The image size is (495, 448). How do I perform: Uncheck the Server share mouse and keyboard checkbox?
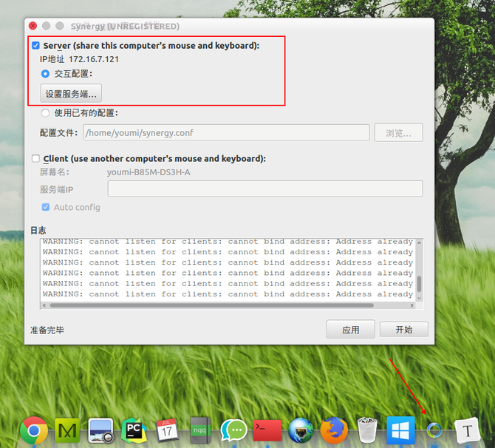tap(35, 46)
